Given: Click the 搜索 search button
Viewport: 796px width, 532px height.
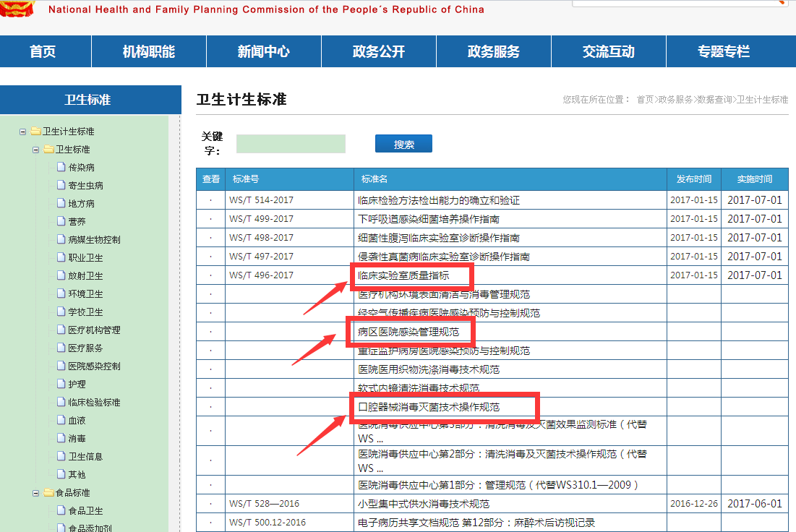Looking at the screenshot, I should tap(403, 143).
